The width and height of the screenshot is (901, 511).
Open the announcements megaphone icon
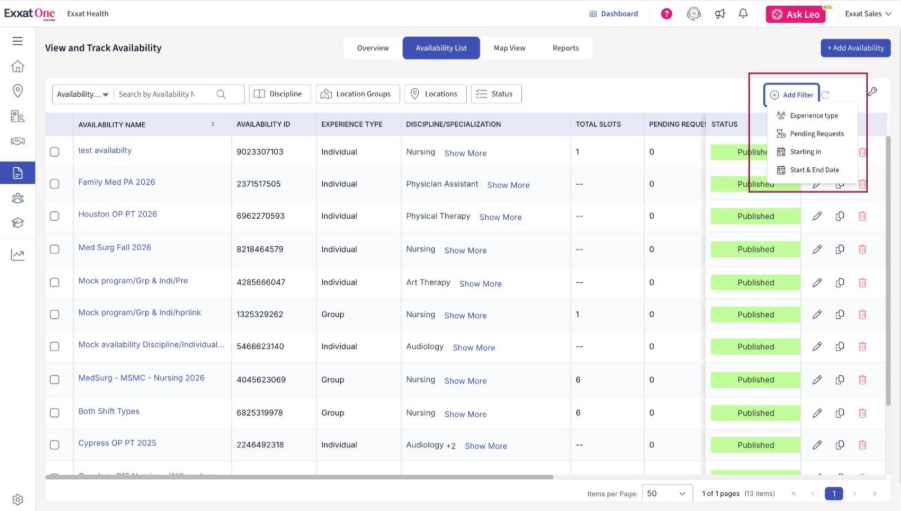click(x=720, y=14)
